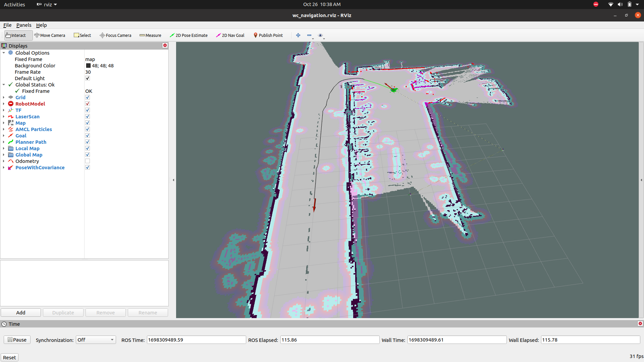The width and height of the screenshot is (644, 362).
Task: Select the Interact tool
Action: [18, 35]
